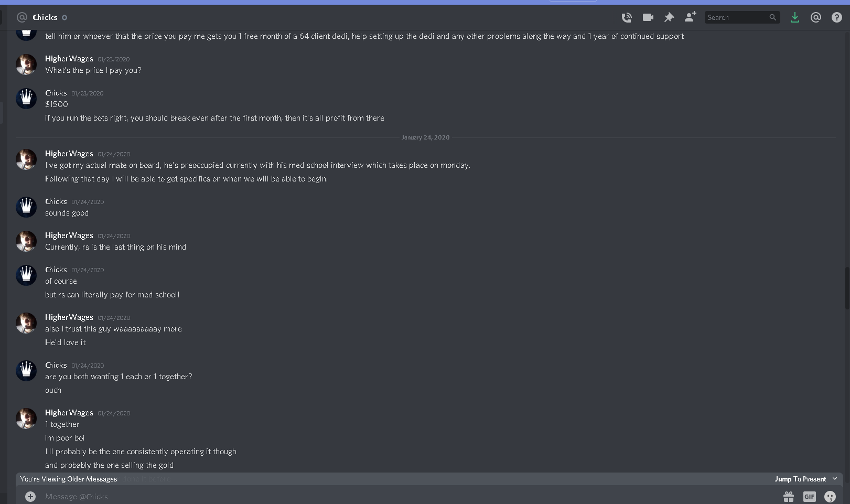The height and width of the screenshot is (504, 850).
Task: Click the chat scrollbar thumb
Action: coord(847,288)
